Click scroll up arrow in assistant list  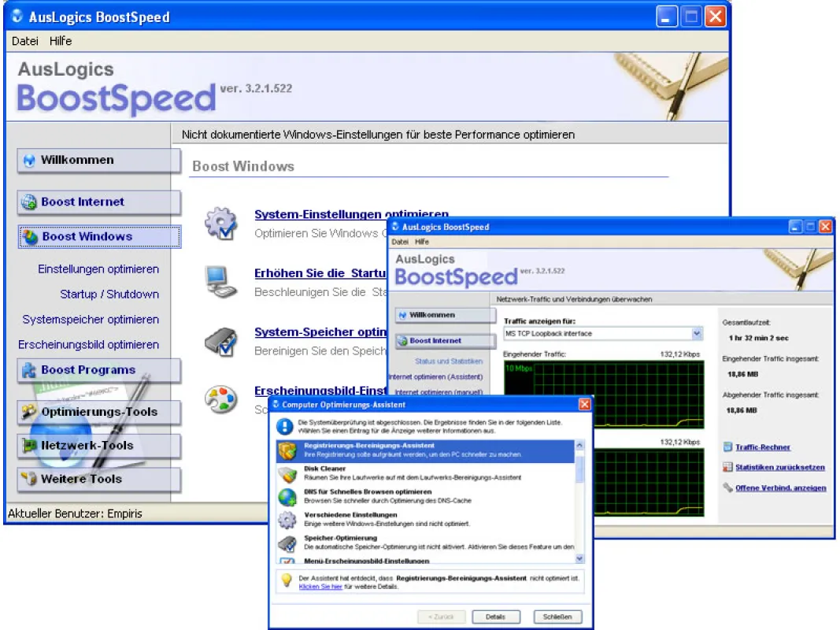tap(579, 446)
